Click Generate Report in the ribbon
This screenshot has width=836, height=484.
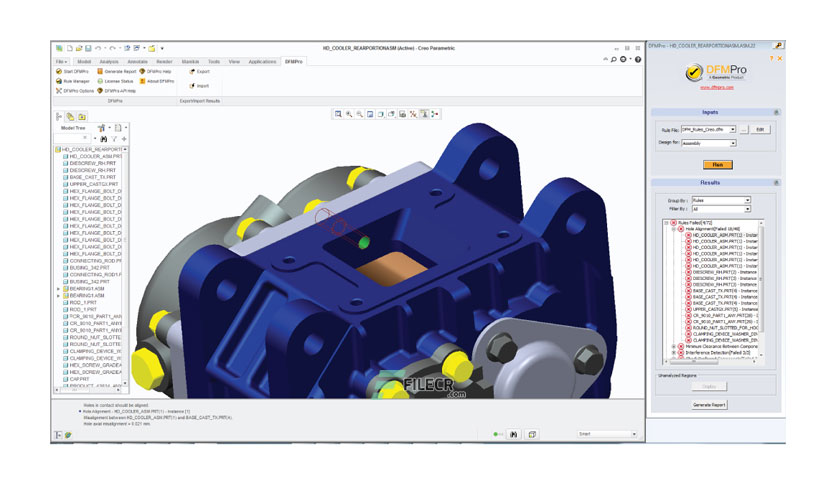coord(116,71)
